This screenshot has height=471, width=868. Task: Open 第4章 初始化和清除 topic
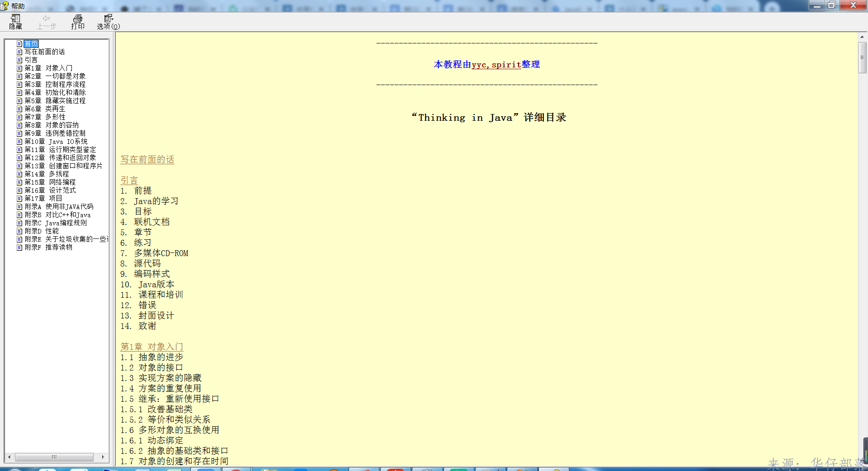[x=55, y=93]
